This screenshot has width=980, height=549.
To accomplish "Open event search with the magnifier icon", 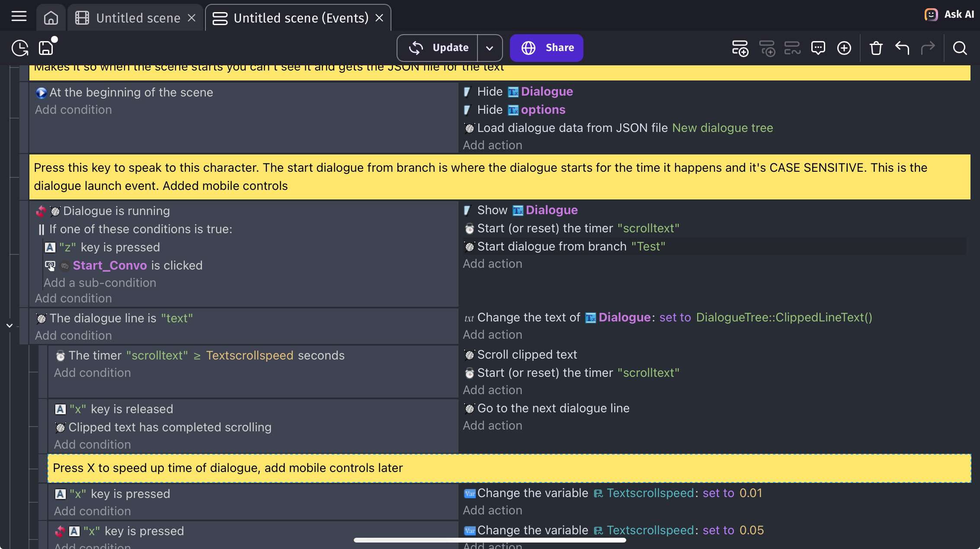I will click(960, 48).
